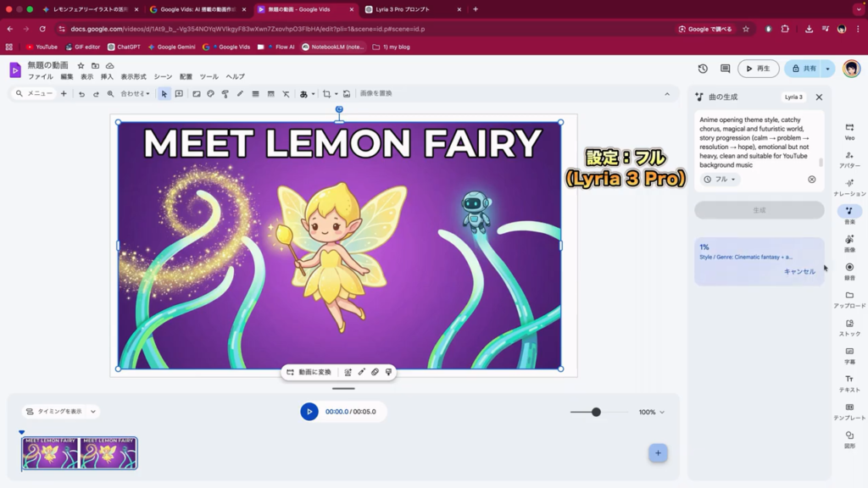Open the シーン menu
868x488 pixels.
point(163,77)
